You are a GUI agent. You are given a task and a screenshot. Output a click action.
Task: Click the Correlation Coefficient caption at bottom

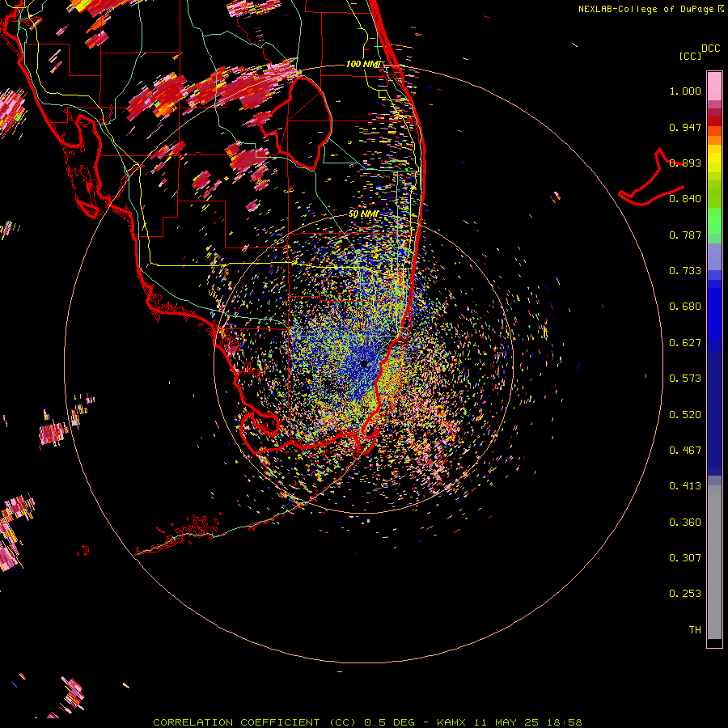pyautogui.click(x=367, y=722)
